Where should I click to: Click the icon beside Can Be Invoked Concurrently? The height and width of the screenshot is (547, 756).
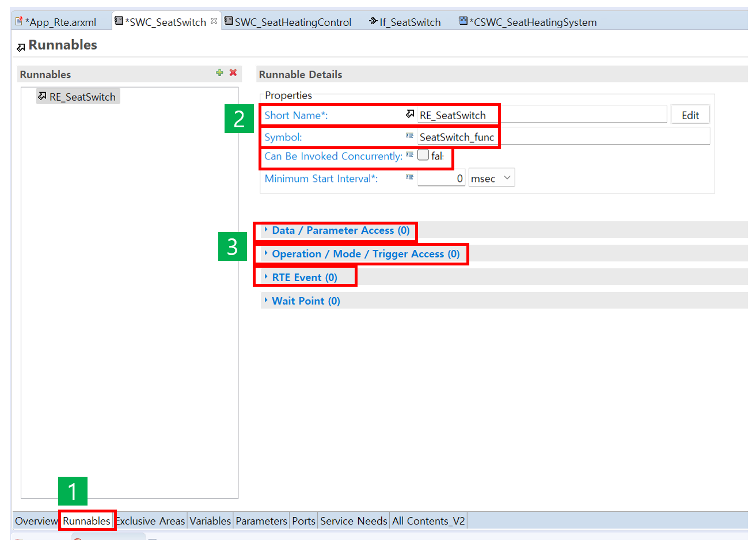pyautogui.click(x=409, y=155)
